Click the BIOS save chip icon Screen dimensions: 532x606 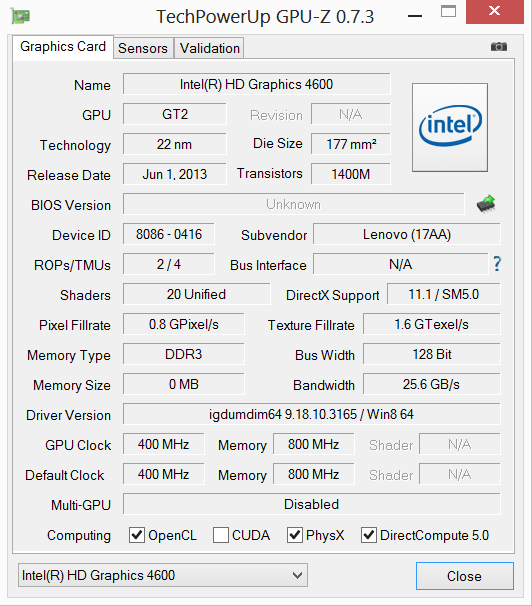[x=486, y=204]
